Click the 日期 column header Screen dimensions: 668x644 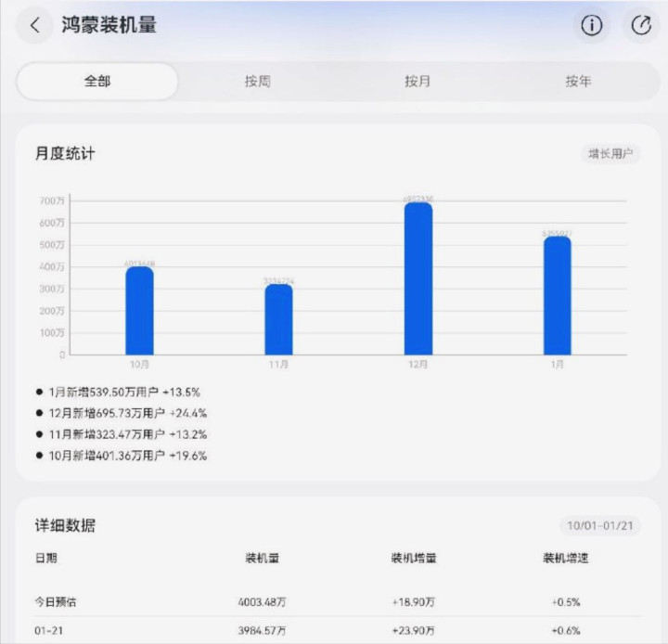[46, 558]
